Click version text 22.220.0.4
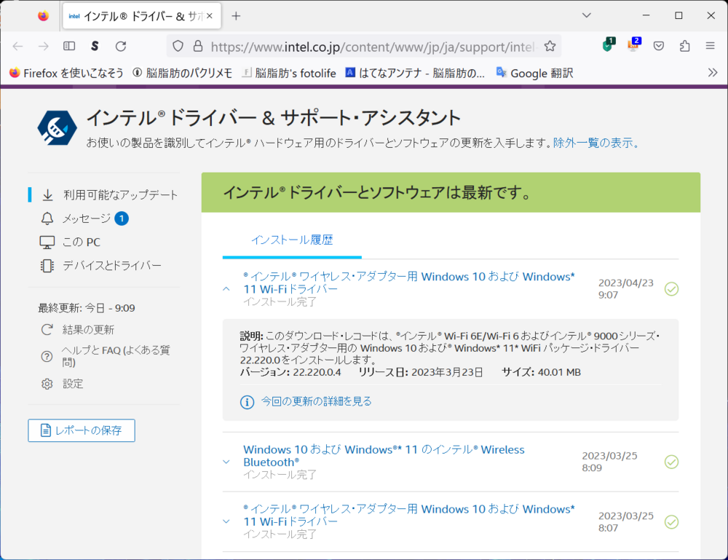The width and height of the screenshot is (728, 560). (x=317, y=372)
